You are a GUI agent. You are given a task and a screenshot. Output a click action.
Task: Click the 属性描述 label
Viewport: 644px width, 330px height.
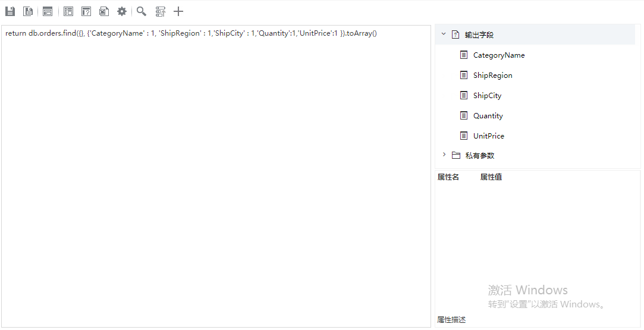(451, 320)
